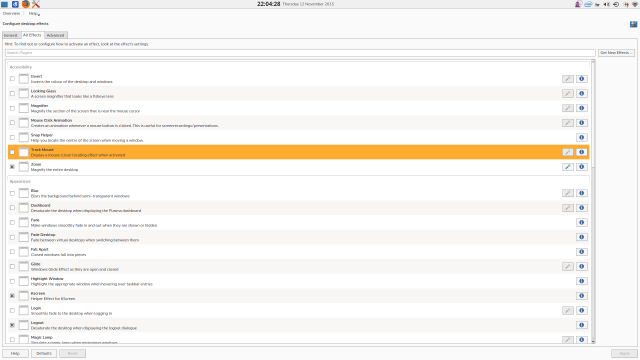View info for Highlight Window effect
640x360 pixels.
582,281
